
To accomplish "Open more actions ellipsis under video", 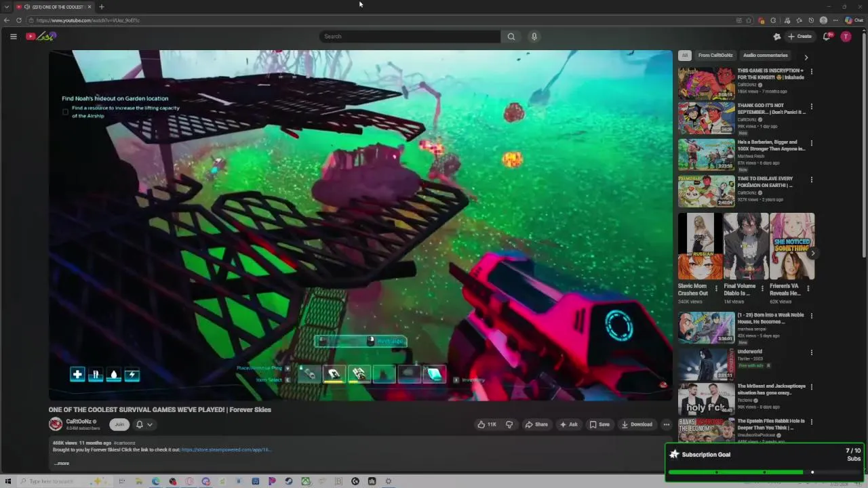I will coord(667,424).
